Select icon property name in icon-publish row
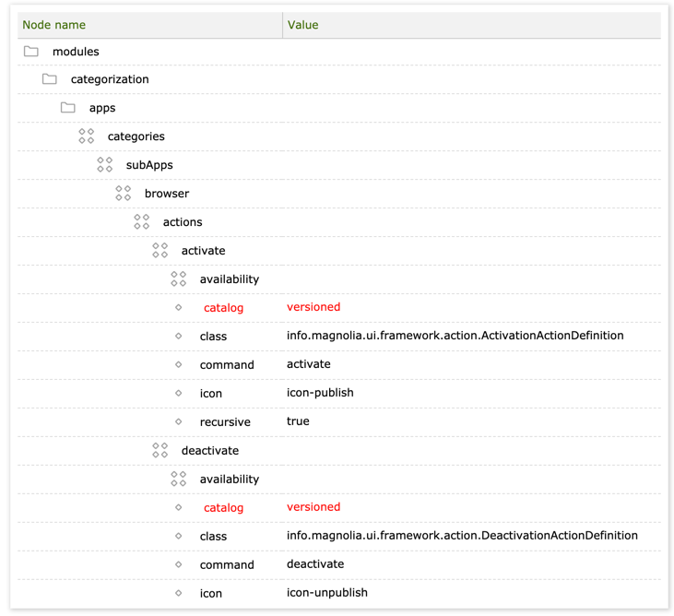 tap(210, 394)
